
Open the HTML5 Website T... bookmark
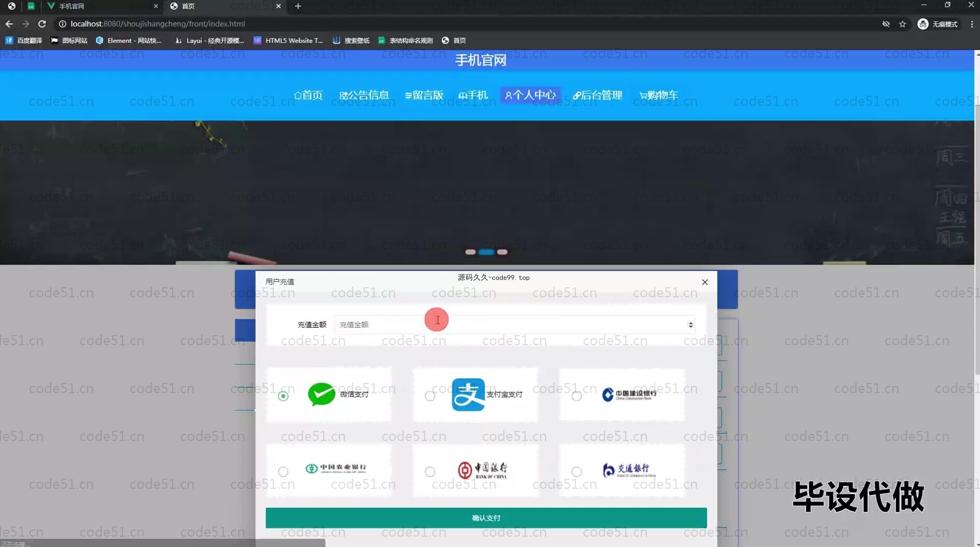pyautogui.click(x=288, y=41)
